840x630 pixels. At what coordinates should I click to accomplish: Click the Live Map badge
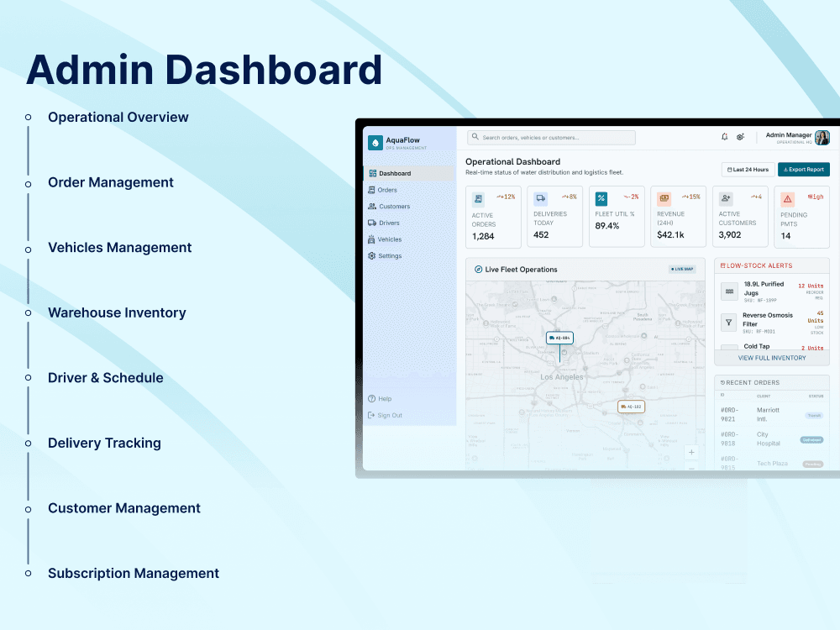point(682,269)
